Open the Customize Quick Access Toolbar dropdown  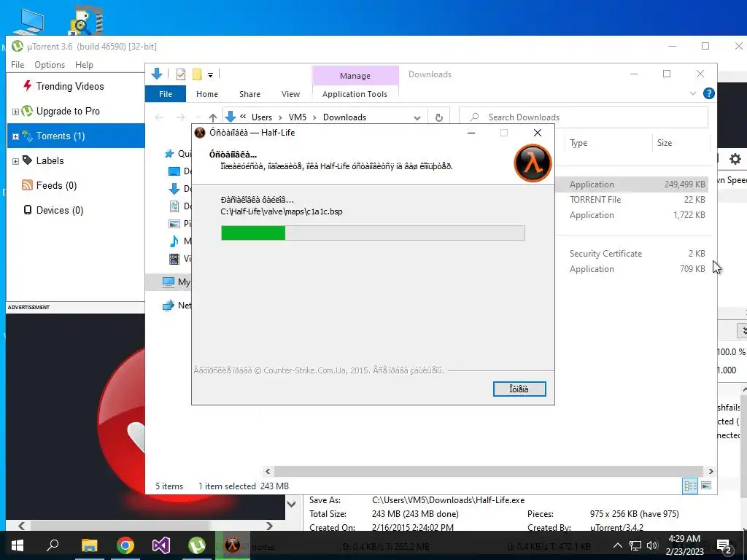click(211, 75)
